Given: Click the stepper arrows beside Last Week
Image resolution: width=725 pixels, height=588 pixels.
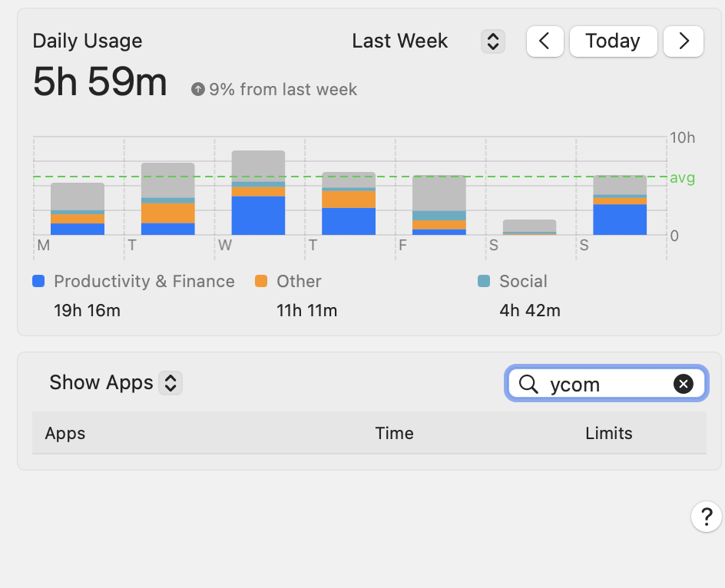Looking at the screenshot, I should (492, 41).
